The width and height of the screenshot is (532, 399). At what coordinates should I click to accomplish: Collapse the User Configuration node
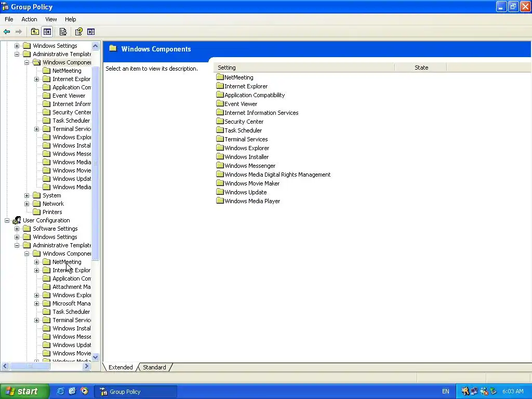tap(7, 220)
